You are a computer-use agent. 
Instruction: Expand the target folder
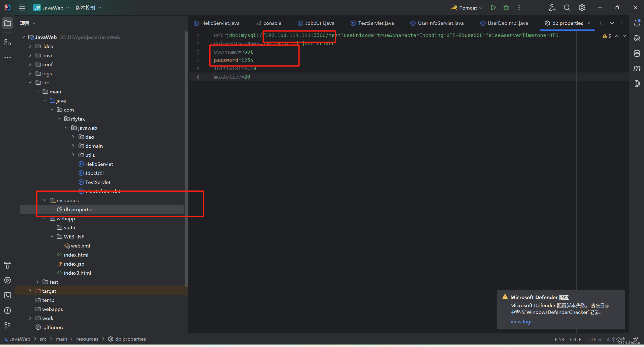point(30,291)
